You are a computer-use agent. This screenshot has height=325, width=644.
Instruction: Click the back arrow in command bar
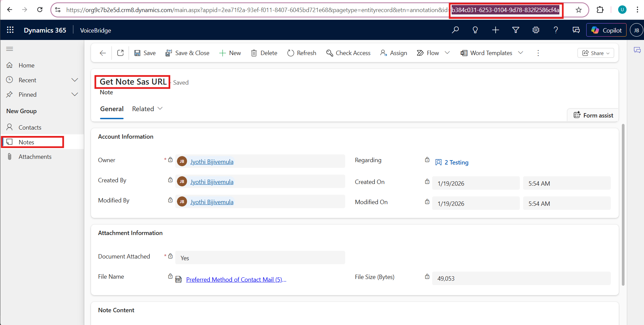103,53
